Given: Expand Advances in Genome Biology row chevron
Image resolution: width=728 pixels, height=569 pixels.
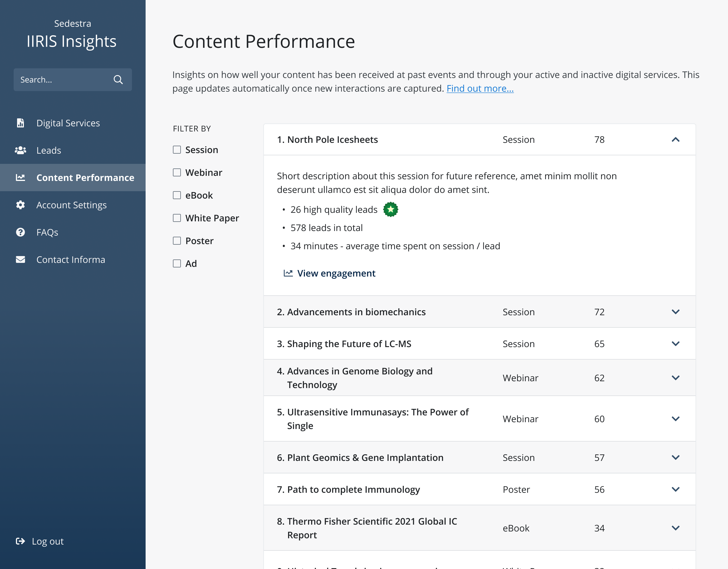Looking at the screenshot, I should [675, 378].
